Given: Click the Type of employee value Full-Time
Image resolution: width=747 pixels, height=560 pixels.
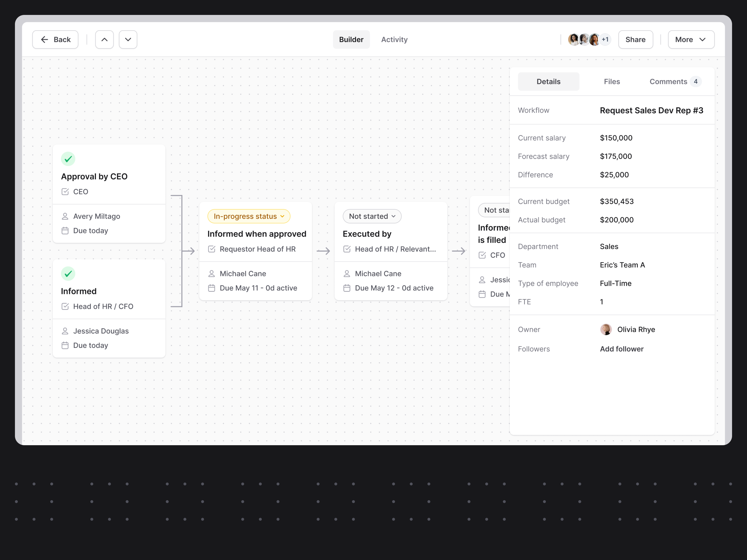Looking at the screenshot, I should pos(616,283).
